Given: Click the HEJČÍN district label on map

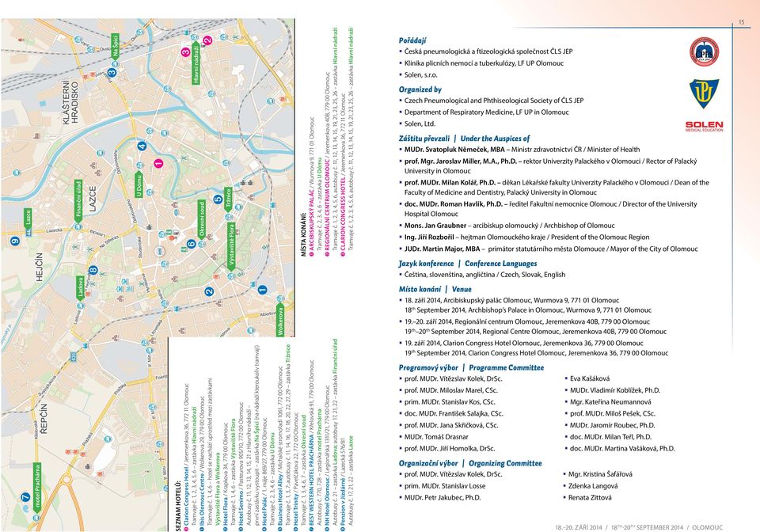Looking at the screenshot, I should (40, 267).
